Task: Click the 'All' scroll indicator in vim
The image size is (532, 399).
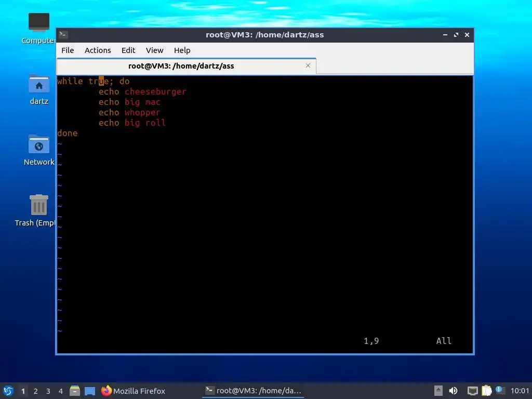Action: tap(444, 341)
